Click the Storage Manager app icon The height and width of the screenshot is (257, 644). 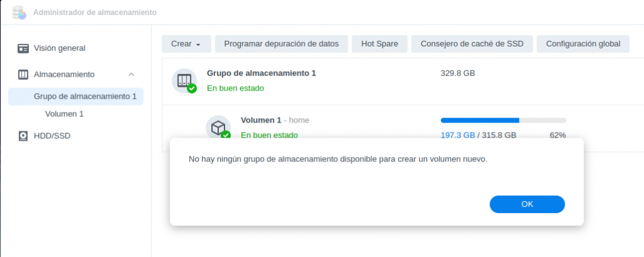19,13
